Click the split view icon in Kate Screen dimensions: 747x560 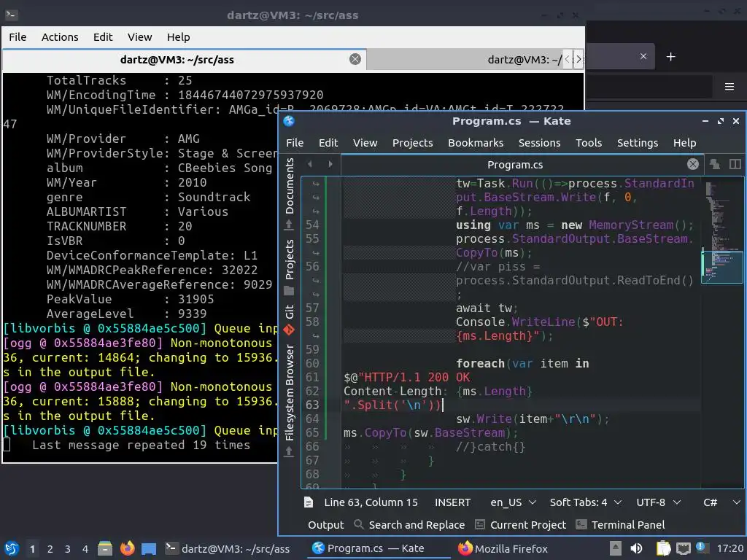[735, 164]
